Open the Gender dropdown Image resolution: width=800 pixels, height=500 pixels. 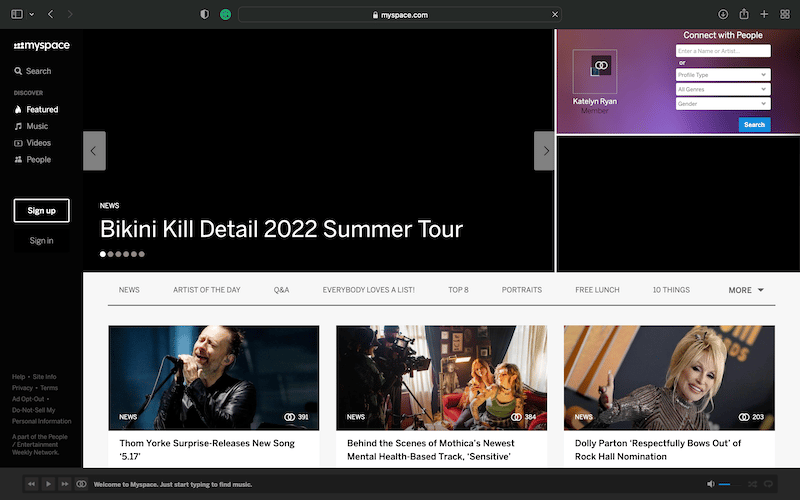723,104
